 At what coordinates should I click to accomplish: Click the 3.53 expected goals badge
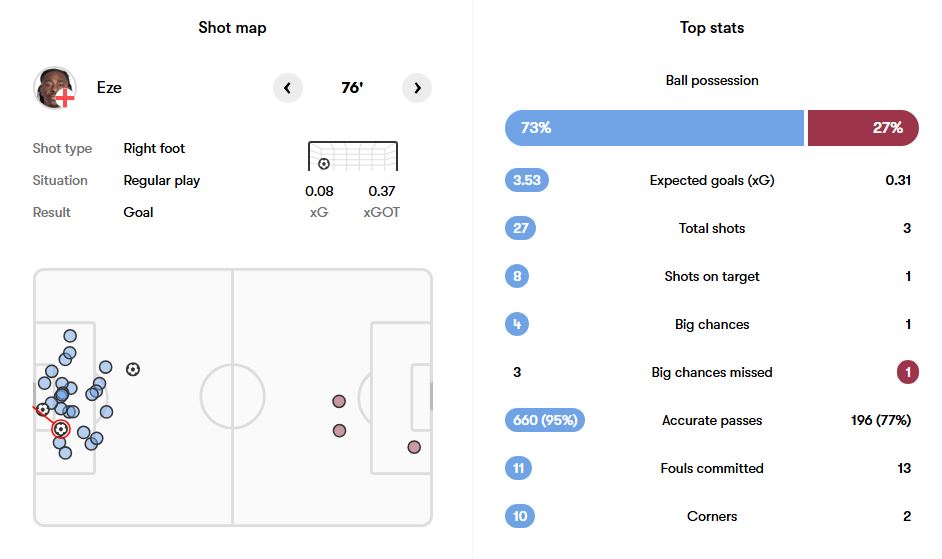[527, 180]
